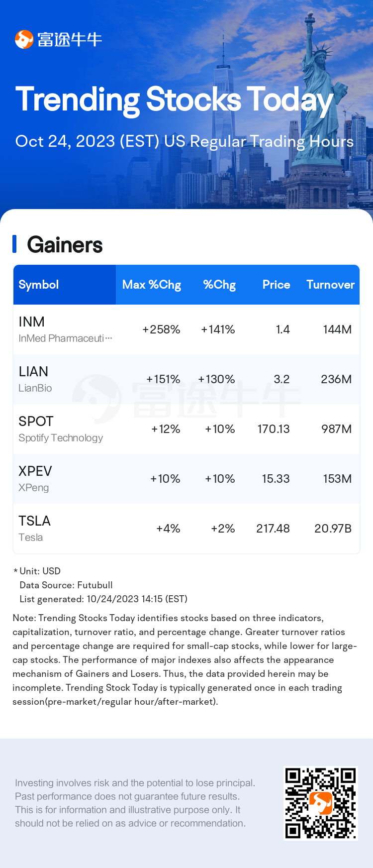Click the Data Source: Futubull text

pos(66,585)
